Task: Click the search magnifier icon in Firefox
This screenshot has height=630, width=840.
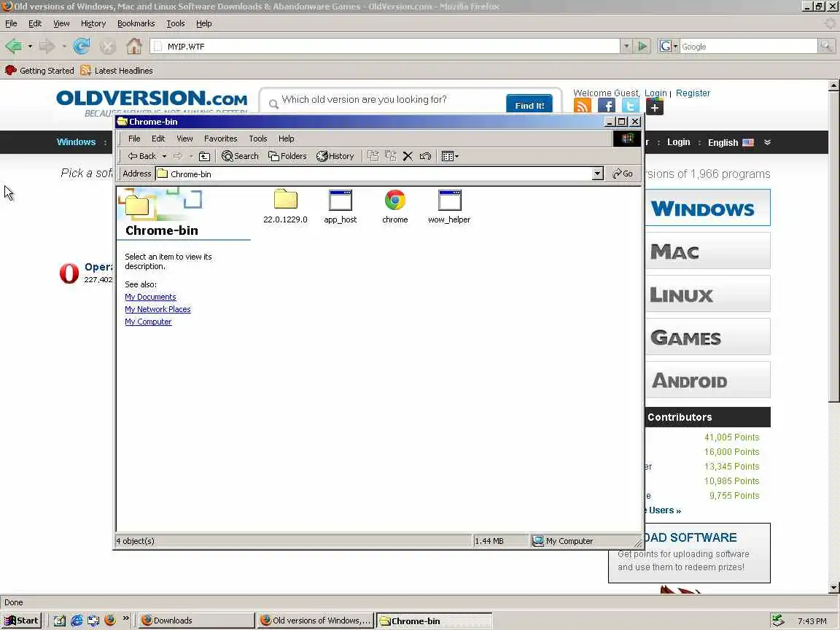Action: pyautogui.click(x=826, y=47)
